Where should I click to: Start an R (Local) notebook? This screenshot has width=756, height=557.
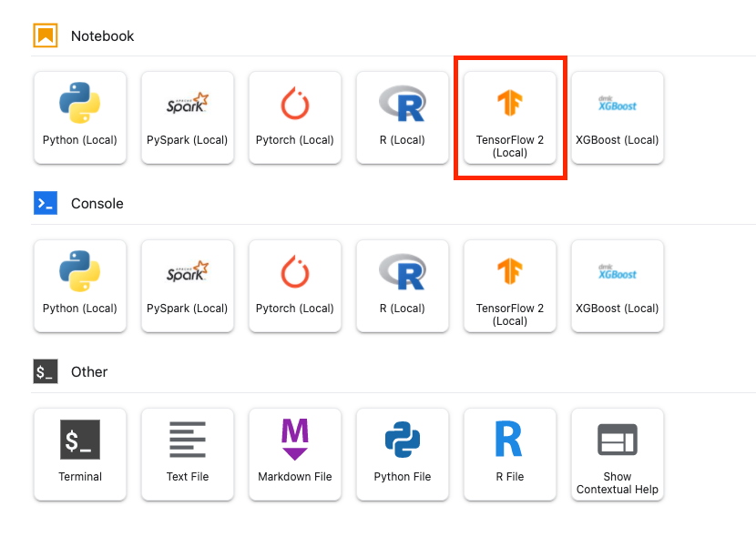tap(403, 118)
